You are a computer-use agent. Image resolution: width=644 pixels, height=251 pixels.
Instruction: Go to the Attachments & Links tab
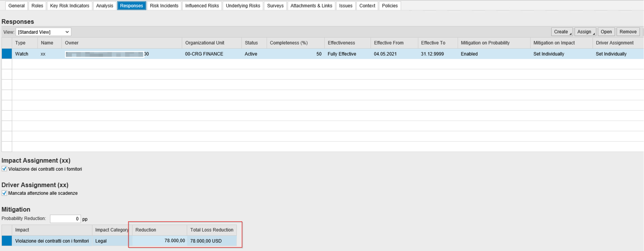311,6
